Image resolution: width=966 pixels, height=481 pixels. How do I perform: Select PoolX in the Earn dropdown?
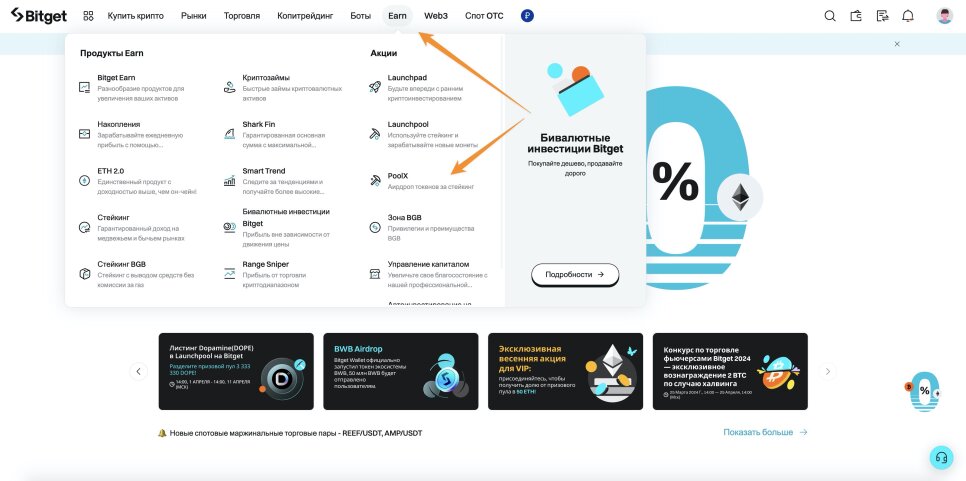point(423,180)
